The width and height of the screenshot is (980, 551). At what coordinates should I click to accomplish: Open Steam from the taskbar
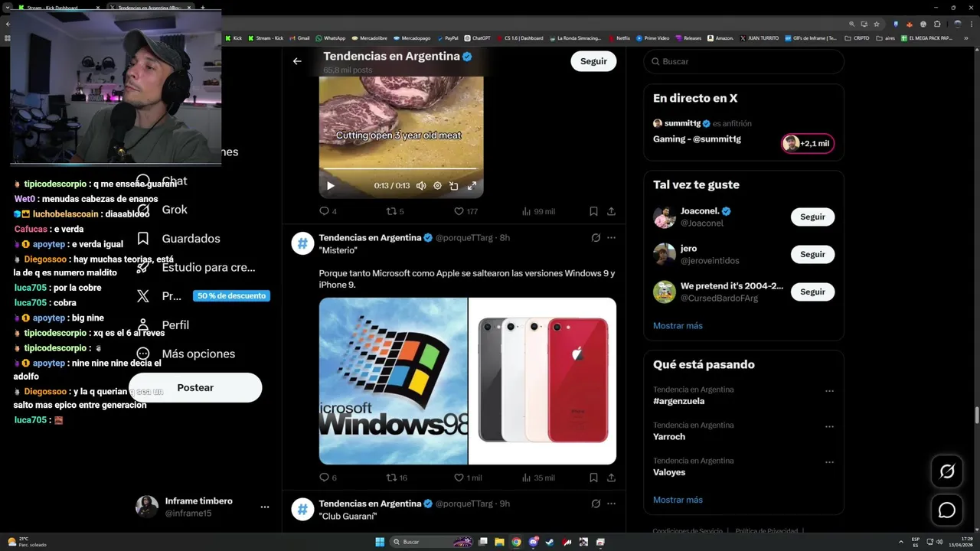click(550, 542)
